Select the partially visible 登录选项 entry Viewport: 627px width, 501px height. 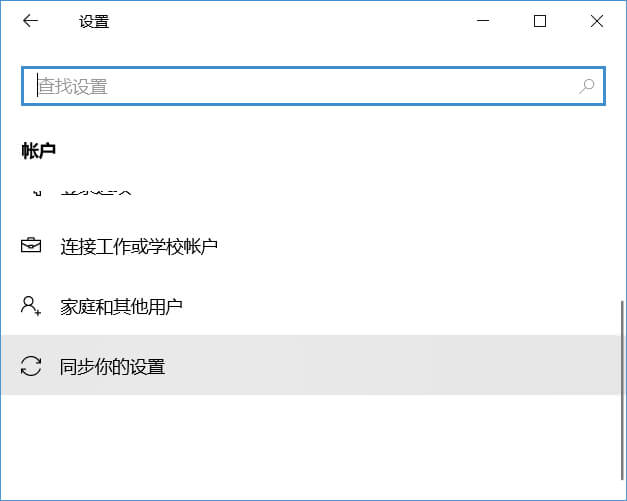tap(96, 190)
